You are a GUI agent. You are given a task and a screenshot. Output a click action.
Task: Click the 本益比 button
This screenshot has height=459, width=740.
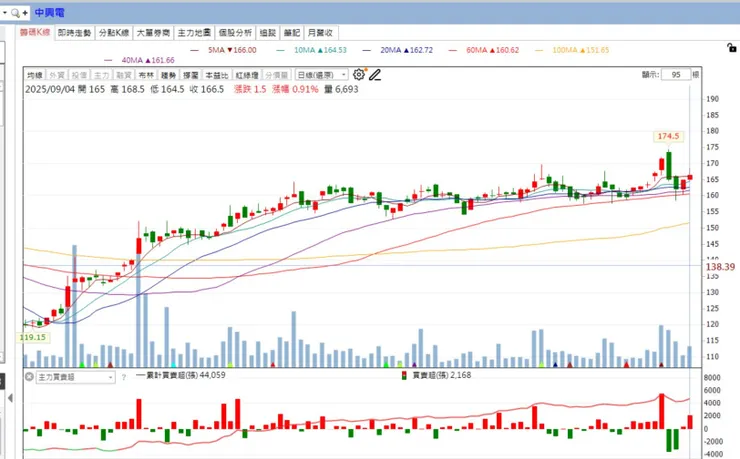(x=217, y=75)
